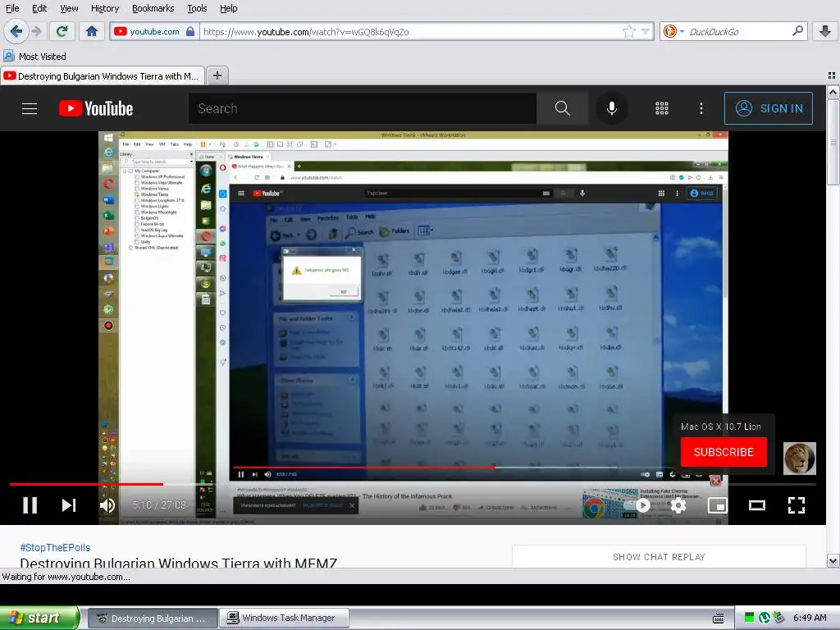Click into the DuckDuckGo search field
The height and width of the screenshot is (630, 840).
click(x=738, y=32)
